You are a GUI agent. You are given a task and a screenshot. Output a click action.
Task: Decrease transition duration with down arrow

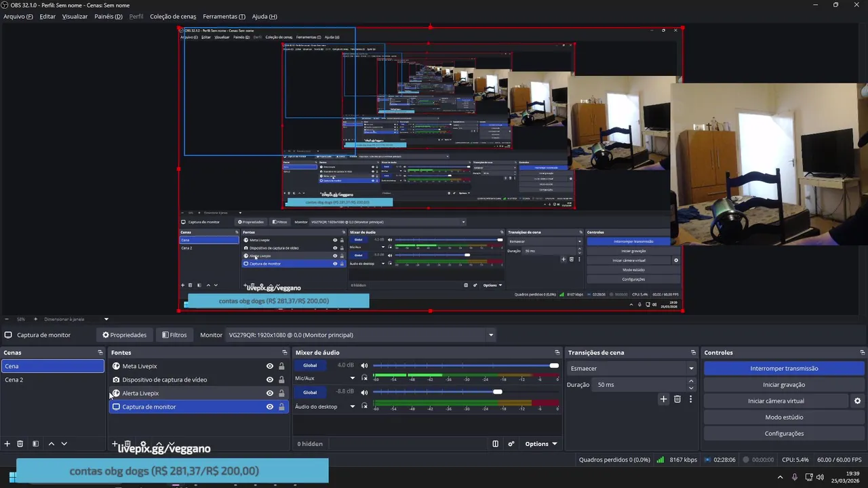click(691, 388)
